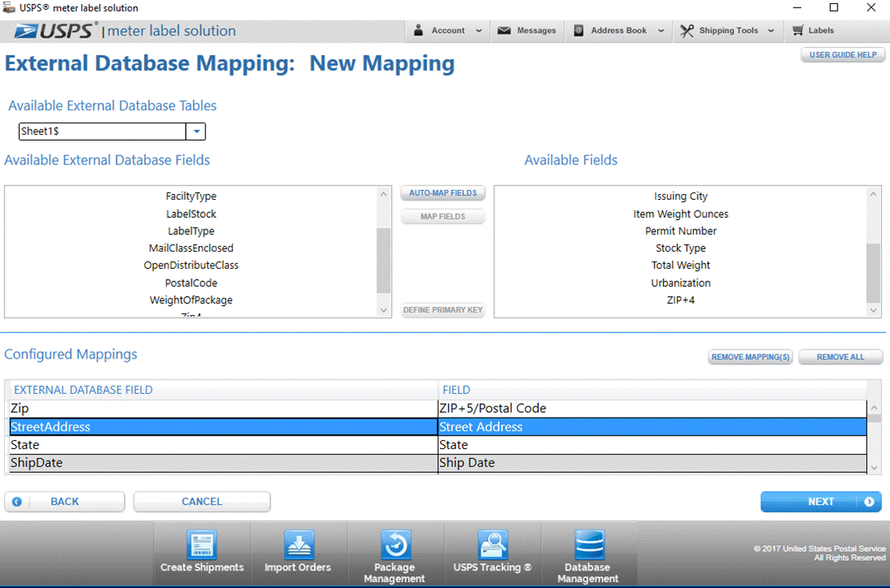Select PostalCode external field

pyautogui.click(x=192, y=283)
